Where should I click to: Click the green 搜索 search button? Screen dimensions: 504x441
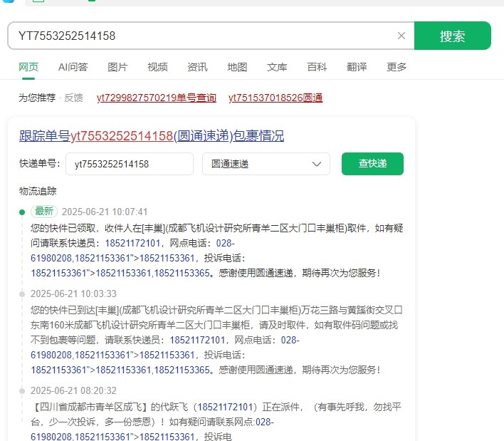[453, 36]
